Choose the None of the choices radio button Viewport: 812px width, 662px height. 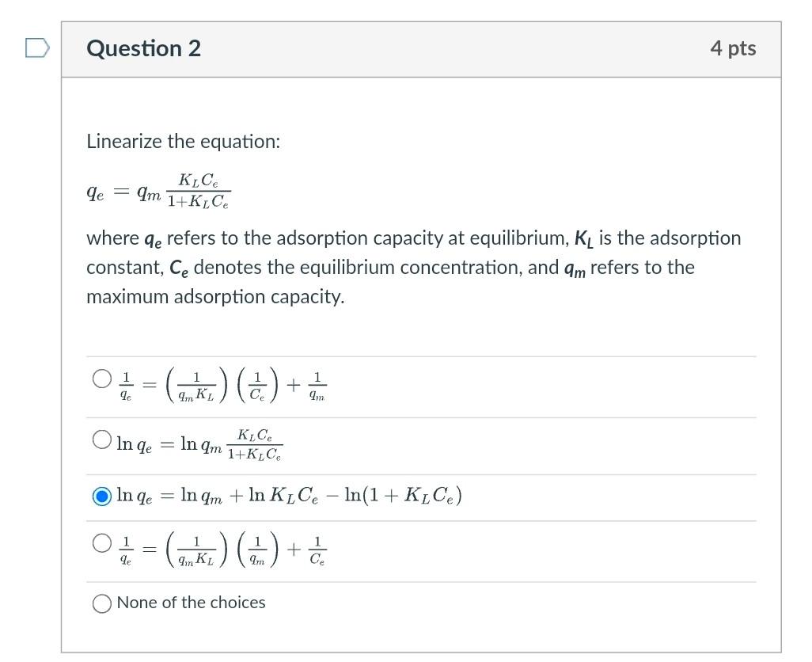[x=102, y=603]
